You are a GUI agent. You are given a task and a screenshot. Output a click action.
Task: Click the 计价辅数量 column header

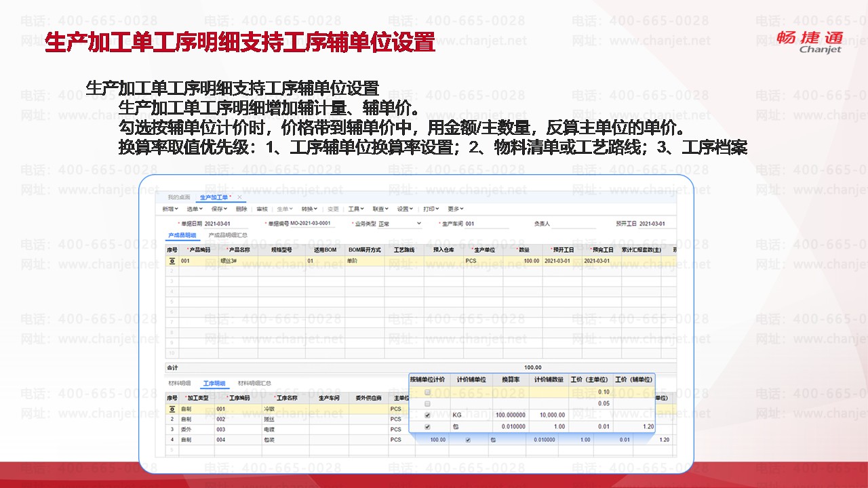click(x=549, y=380)
